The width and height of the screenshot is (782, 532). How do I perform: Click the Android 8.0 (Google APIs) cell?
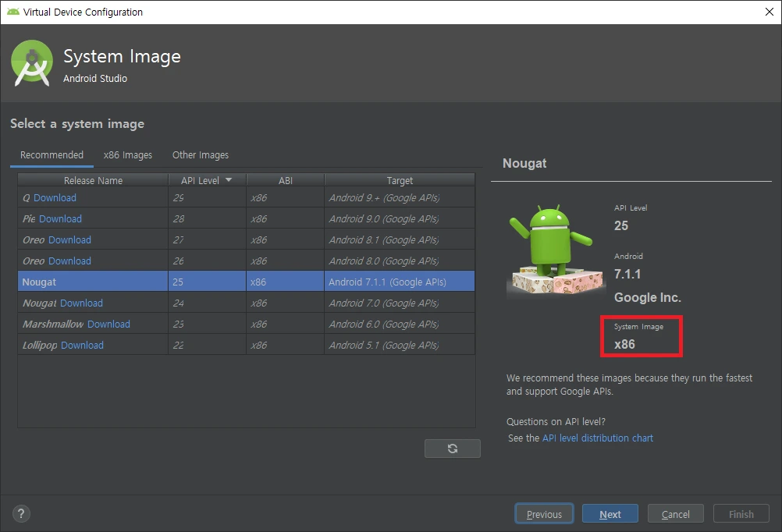pos(400,261)
